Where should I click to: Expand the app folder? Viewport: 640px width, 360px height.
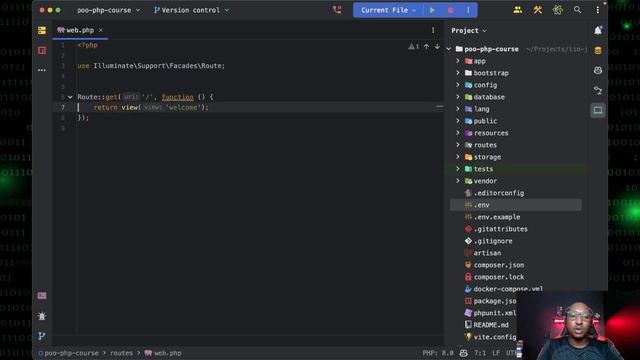[458, 61]
